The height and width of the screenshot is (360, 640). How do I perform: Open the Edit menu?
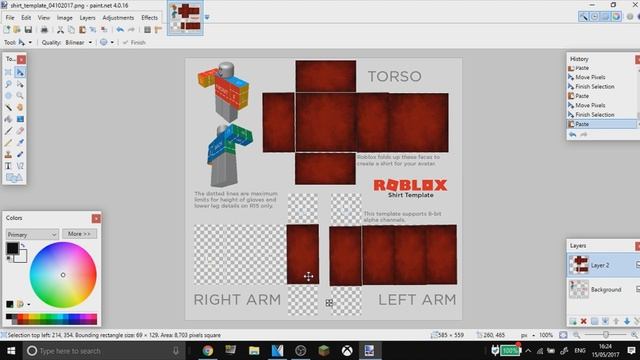(26, 18)
